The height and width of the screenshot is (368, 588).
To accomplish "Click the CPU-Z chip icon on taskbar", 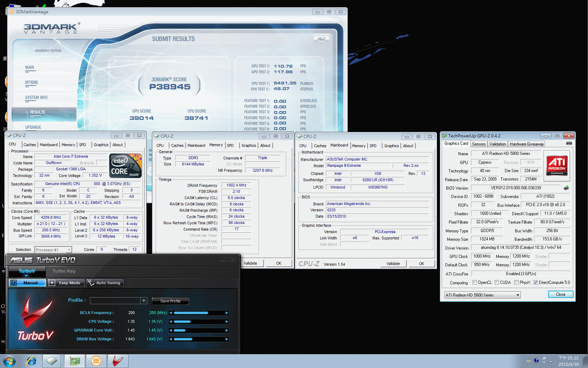I will pyautogui.click(x=52, y=361).
